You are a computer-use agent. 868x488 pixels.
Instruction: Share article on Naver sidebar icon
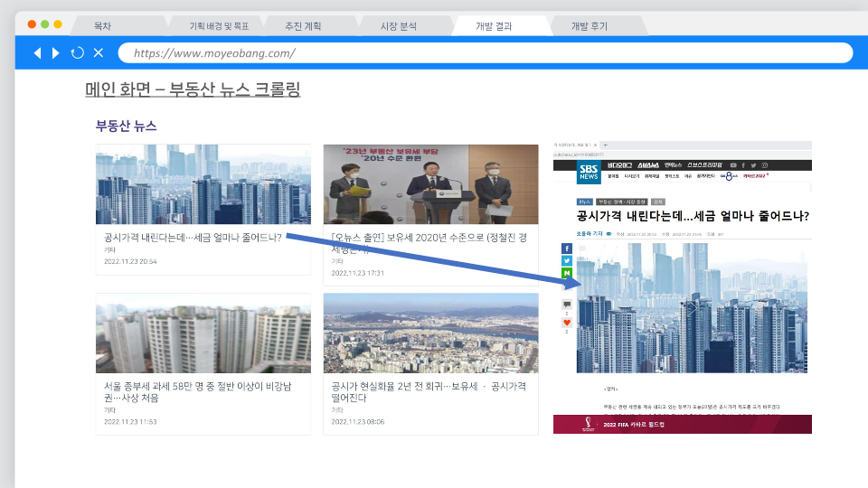[x=567, y=273]
